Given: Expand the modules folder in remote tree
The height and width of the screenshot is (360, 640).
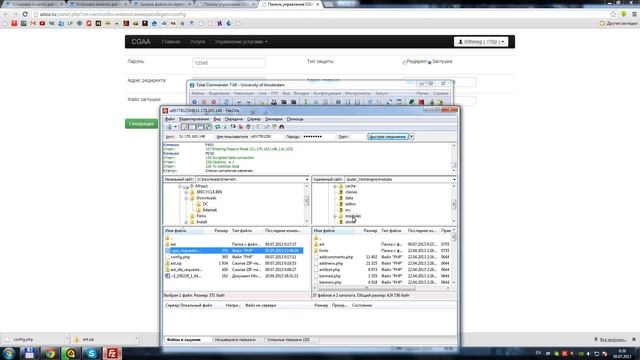Looking at the screenshot, I should click(335, 216).
